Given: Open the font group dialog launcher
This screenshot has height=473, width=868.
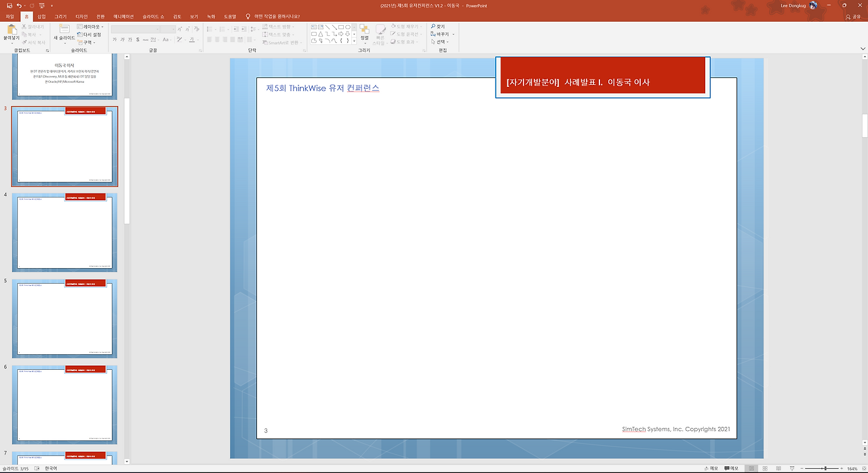Looking at the screenshot, I should pyautogui.click(x=201, y=50).
